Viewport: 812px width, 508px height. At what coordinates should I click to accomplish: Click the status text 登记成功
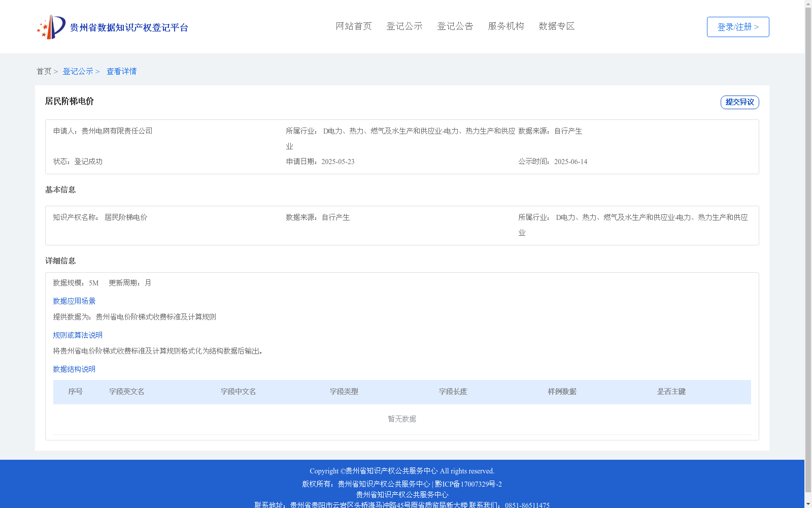[x=88, y=162]
